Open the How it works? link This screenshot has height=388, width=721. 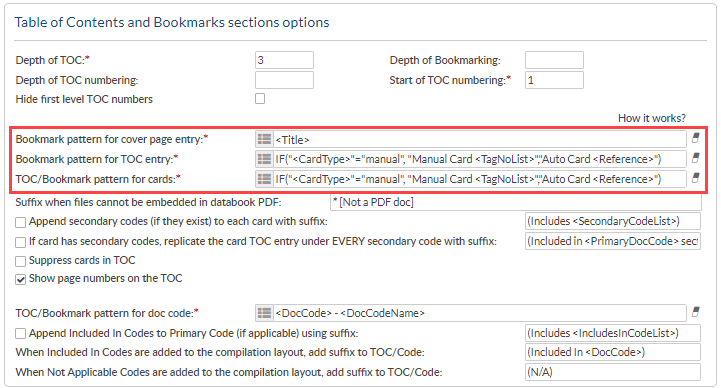[652, 118]
